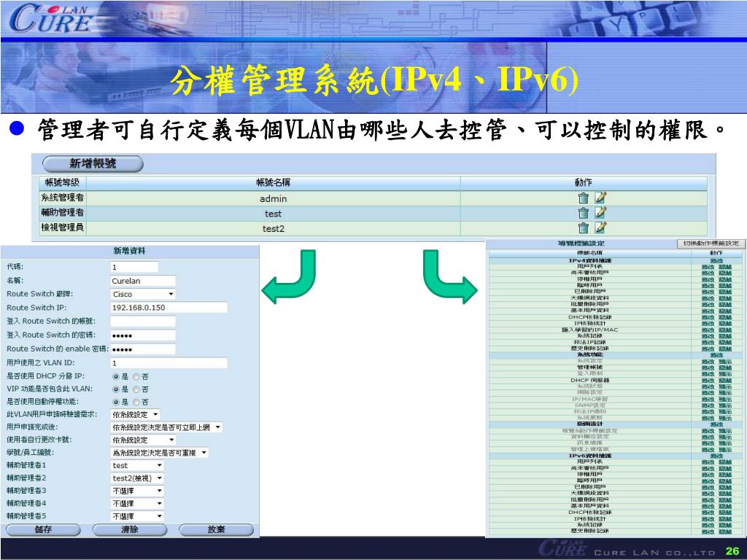The image size is (747, 560).
Task: Click the 名稱 field containing Curelan
Action: coord(143,281)
